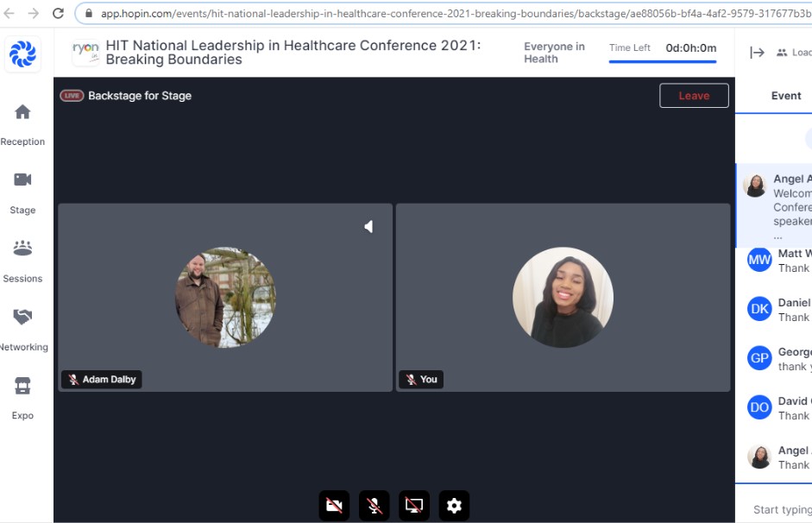Leave the backstage

point(694,96)
